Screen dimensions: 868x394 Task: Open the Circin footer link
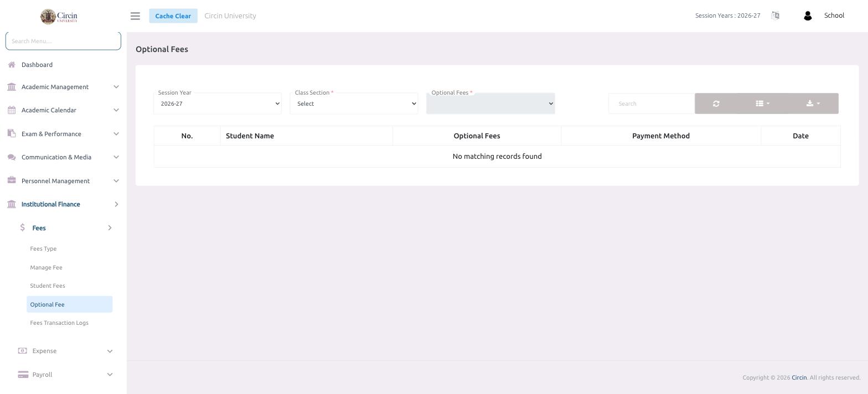coord(799,377)
